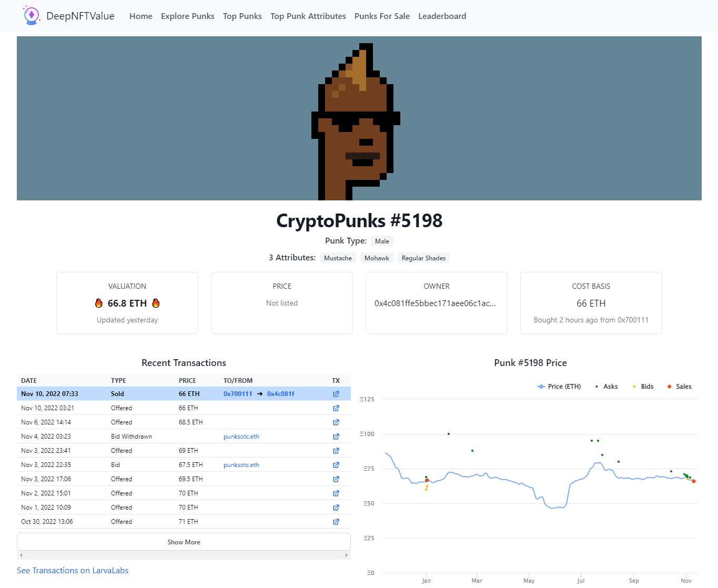Toggle the Bids series in the chart legend
The image size is (718, 588).
pos(643,386)
